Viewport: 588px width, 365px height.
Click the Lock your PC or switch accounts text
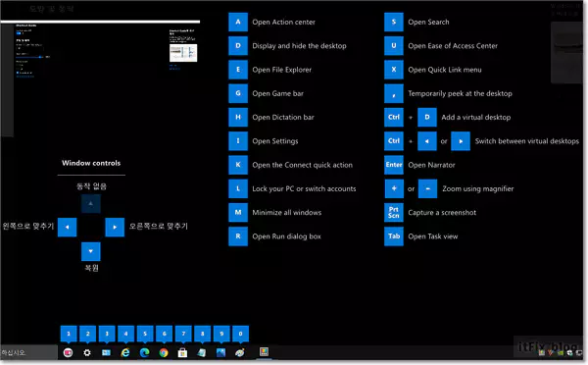304,188
